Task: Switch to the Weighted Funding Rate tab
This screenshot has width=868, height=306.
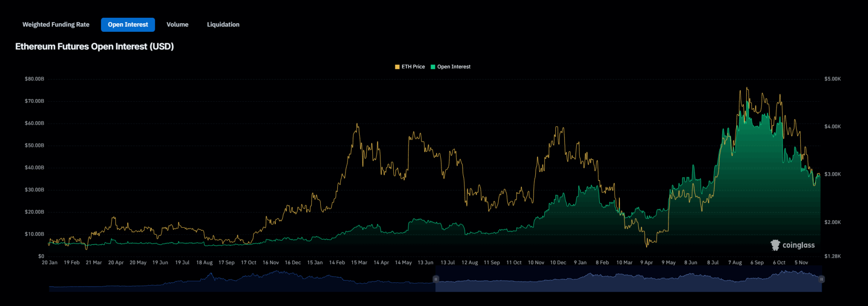Action: (x=56, y=25)
